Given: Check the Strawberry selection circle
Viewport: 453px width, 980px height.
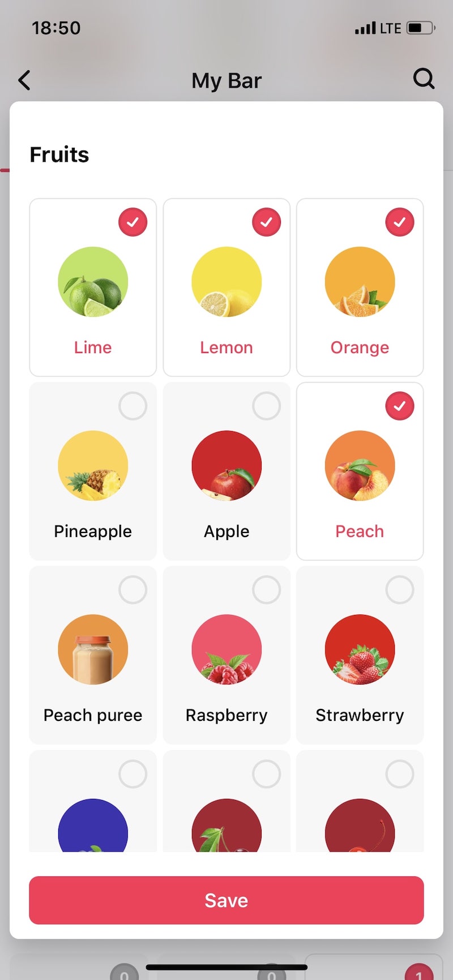Looking at the screenshot, I should click(400, 590).
